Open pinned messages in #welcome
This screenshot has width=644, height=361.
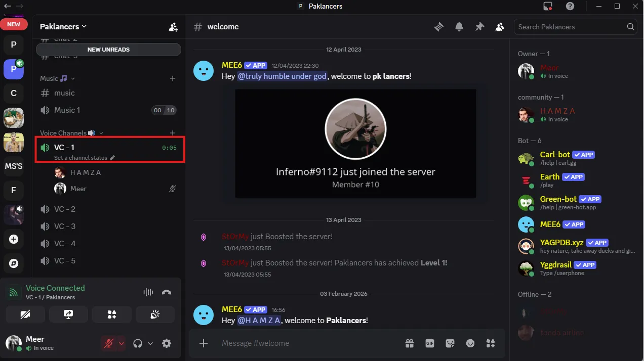tap(479, 27)
